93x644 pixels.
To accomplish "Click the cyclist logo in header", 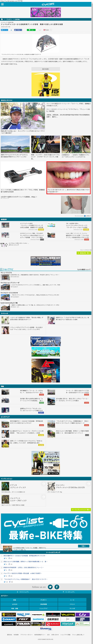I will (x=48, y=4).
